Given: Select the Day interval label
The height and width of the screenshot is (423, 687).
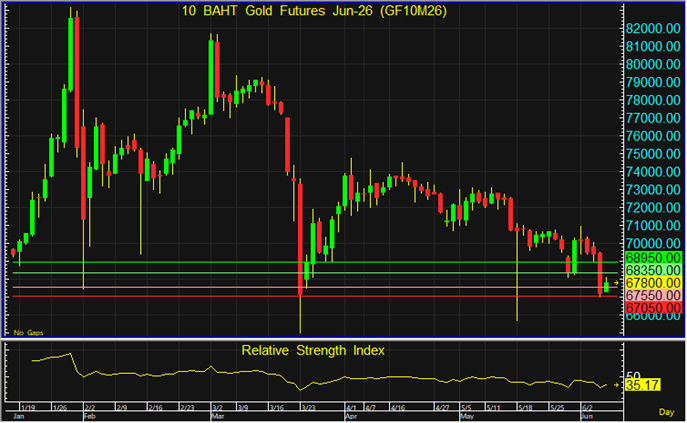Looking at the screenshot, I should tap(666, 412).
